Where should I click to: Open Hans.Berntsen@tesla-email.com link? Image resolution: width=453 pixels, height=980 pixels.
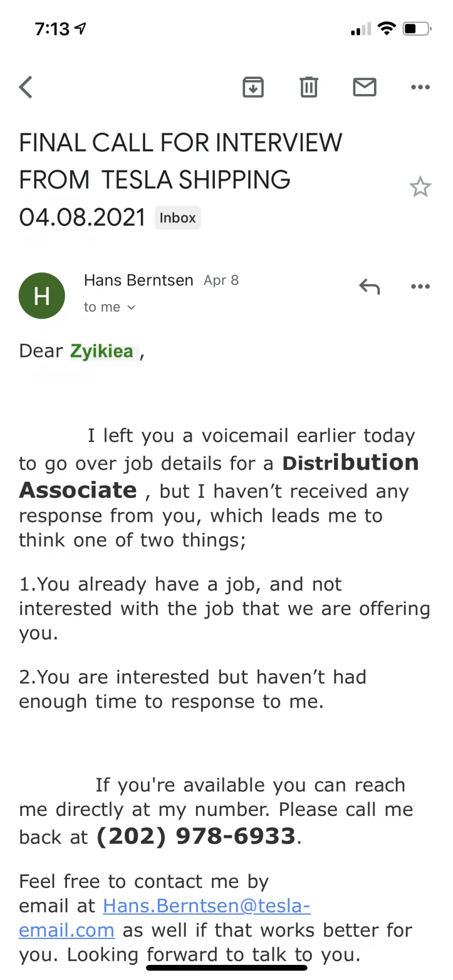click(165, 918)
